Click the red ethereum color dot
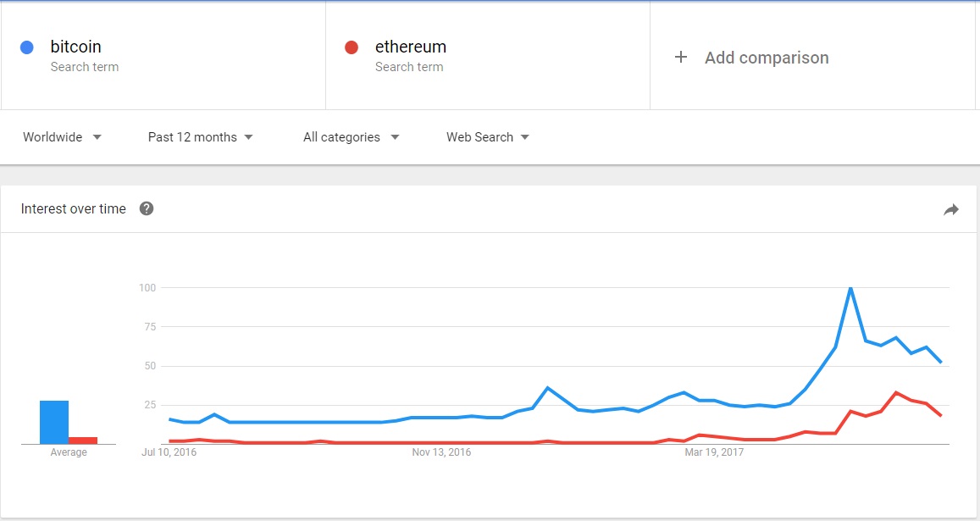Viewport: 980px width, 521px height. 352,47
